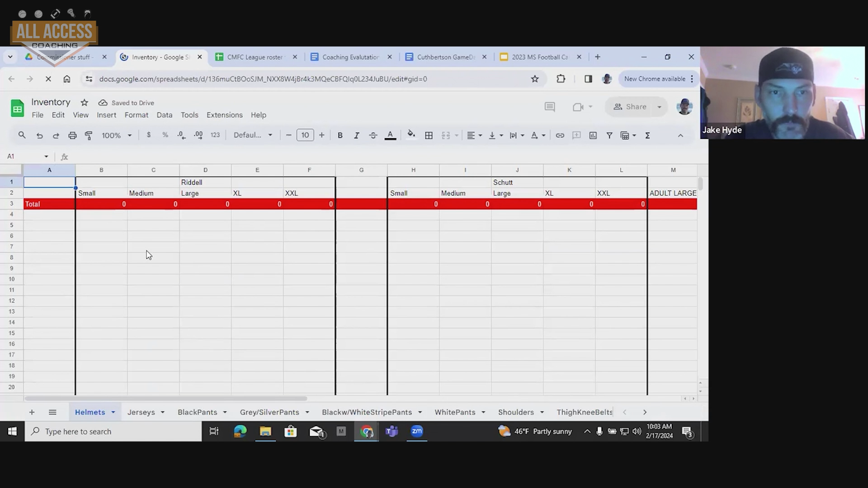
Task: Open the Format menu
Action: 136,115
